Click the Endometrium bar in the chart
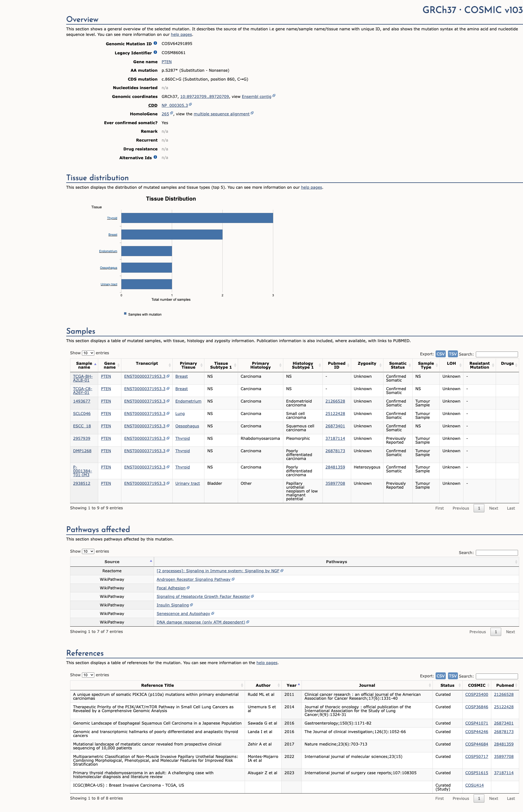 [x=146, y=251]
